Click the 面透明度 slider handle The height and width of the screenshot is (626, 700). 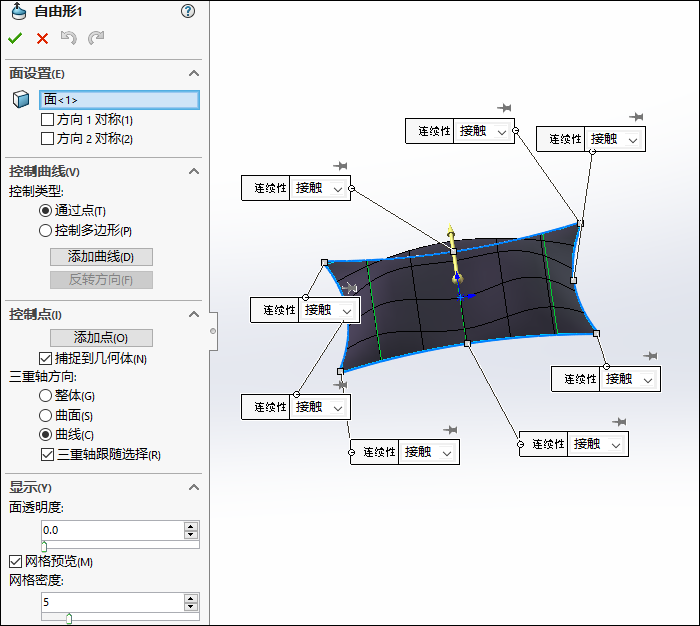click(44, 546)
